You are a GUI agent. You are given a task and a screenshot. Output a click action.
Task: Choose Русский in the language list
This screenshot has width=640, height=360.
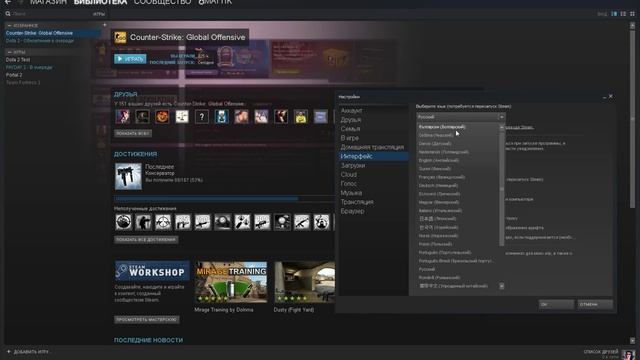point(427,269)
